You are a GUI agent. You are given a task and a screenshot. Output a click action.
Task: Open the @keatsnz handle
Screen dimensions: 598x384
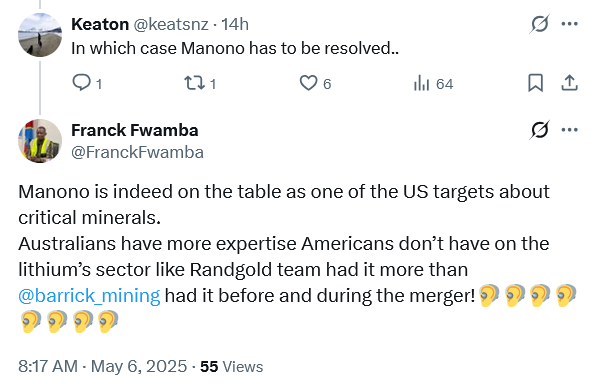[x=170, y=24]
